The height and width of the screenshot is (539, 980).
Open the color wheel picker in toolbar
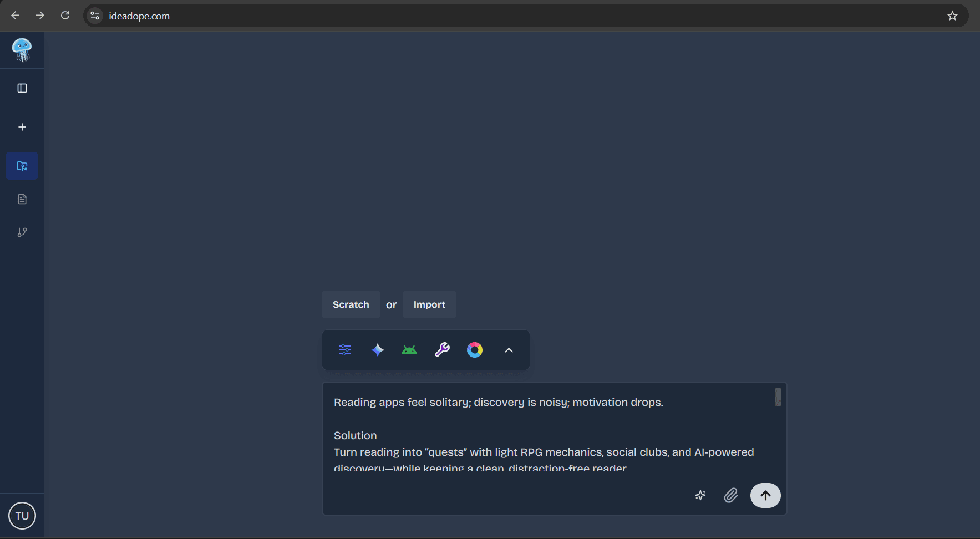coord(475,349)
